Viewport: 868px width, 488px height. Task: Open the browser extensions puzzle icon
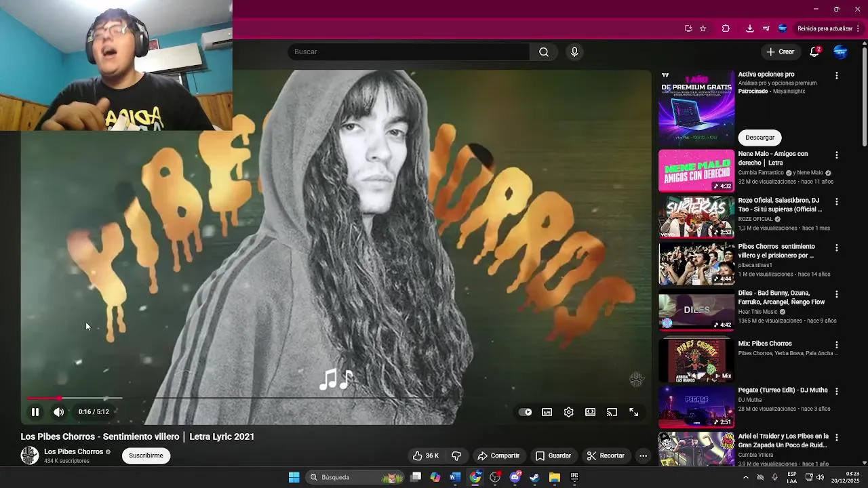726,28
